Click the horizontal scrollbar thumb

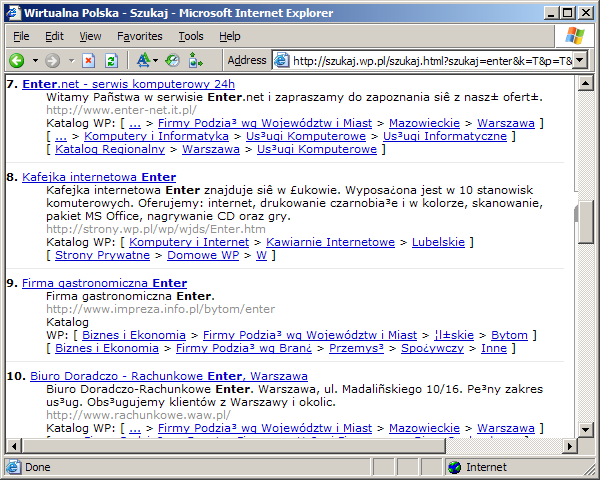(235, 446)
